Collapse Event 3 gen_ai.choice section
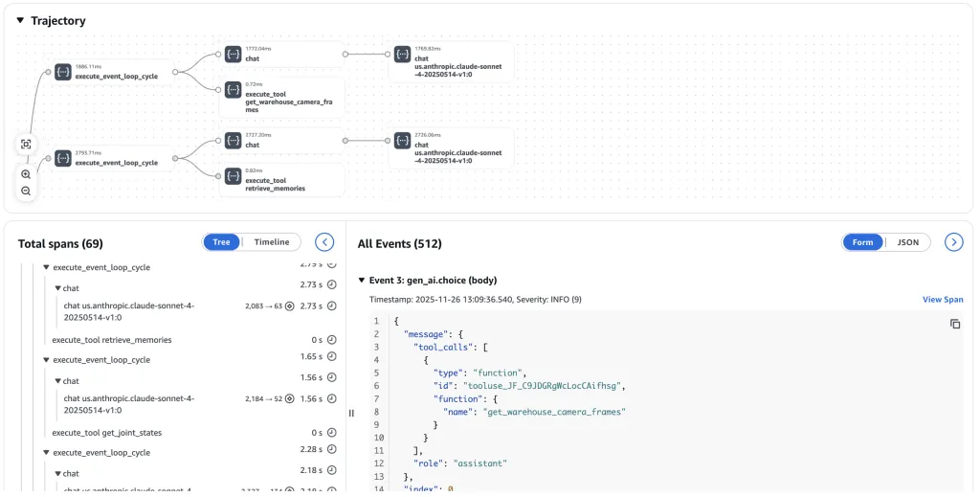The image size is (980, 497). tap(362, 281)
